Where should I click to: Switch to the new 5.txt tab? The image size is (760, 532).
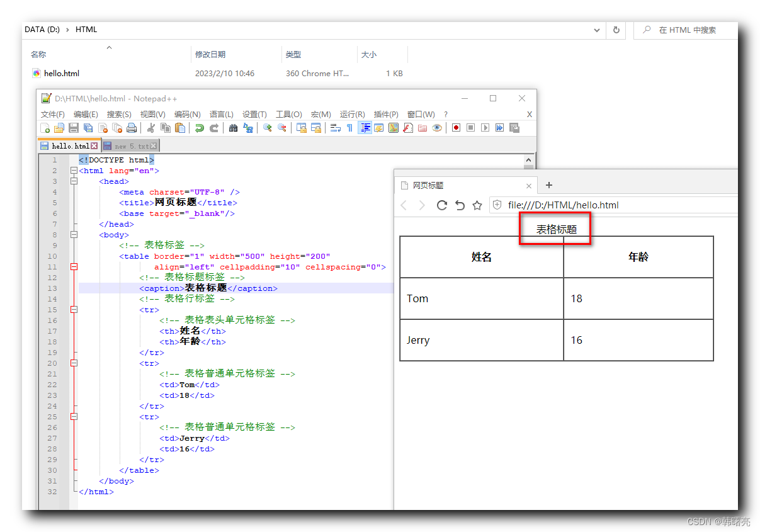pyautogui.click(x=130, y=145)
